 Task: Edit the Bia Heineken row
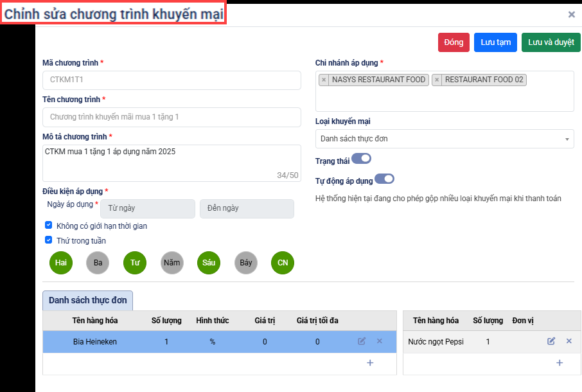point(362,341)
